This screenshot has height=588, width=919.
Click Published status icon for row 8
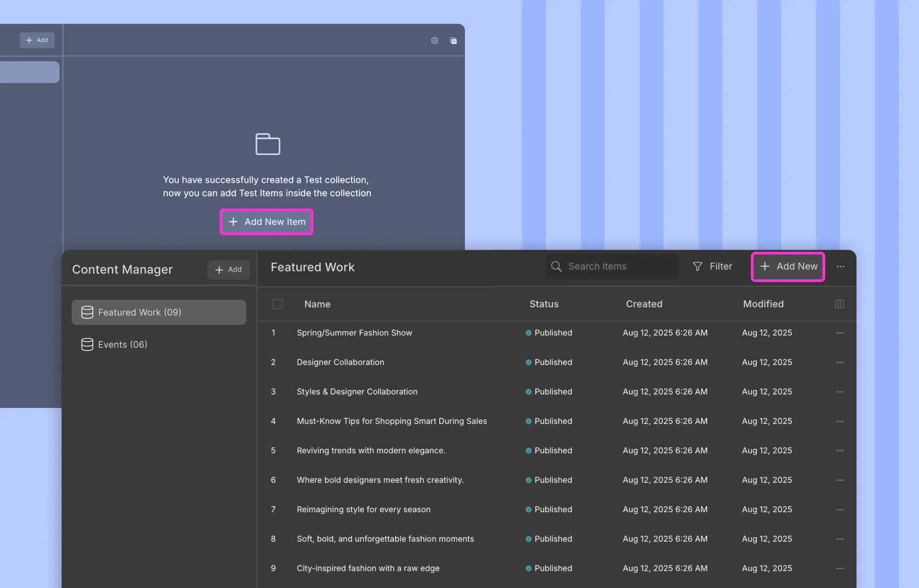pos(528,539)
